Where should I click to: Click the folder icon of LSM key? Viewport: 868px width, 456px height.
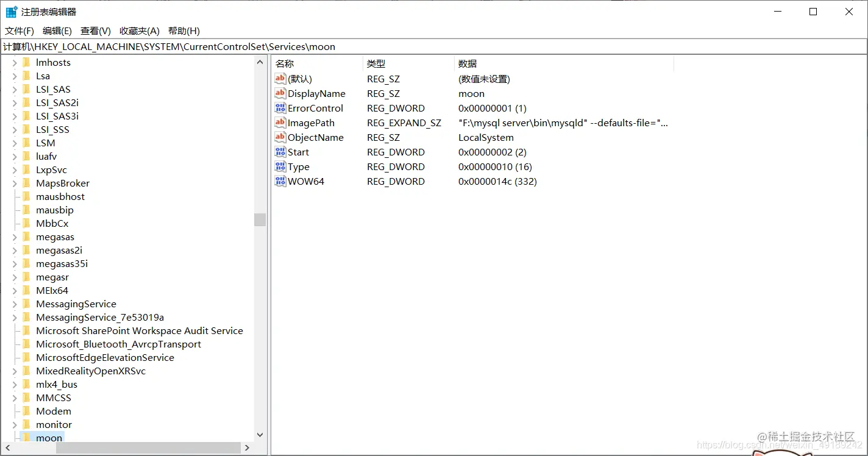coord(26,143)
